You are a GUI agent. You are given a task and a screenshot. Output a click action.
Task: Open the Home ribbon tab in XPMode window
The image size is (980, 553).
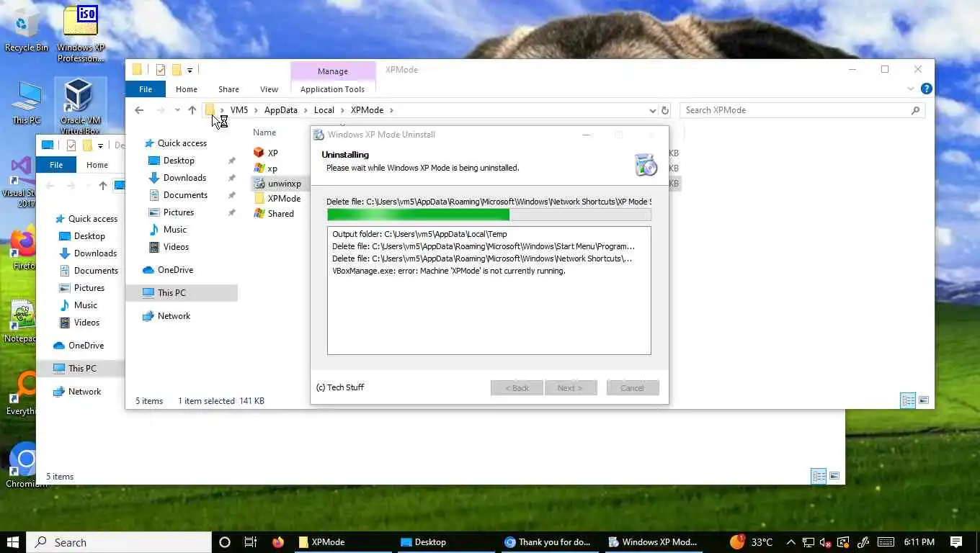point(186,89)
